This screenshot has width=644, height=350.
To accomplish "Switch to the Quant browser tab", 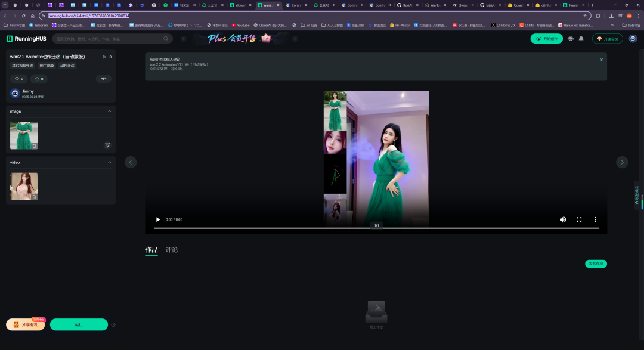I will 518,5.
